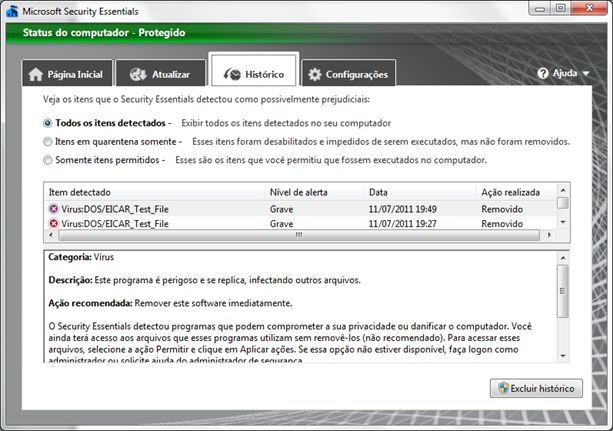The height and width of the screenshot is (431, 613).
Task: Click the shield icon on Excluir histórico button
Action: coord(504,388)
